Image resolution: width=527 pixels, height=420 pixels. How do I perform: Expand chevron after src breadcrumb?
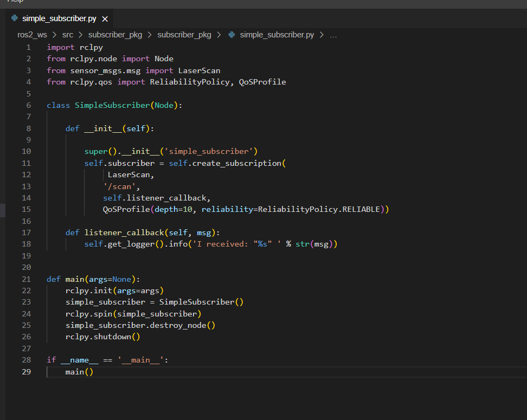tap(80, 35)
